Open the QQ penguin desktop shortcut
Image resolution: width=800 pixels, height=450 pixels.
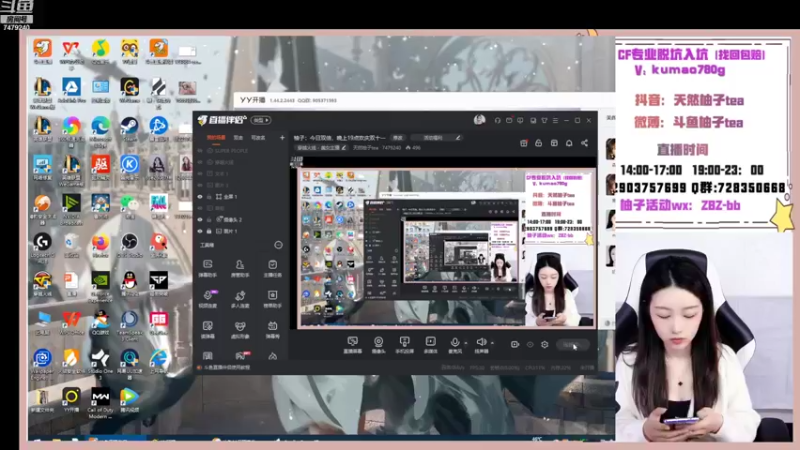(130, 283)
